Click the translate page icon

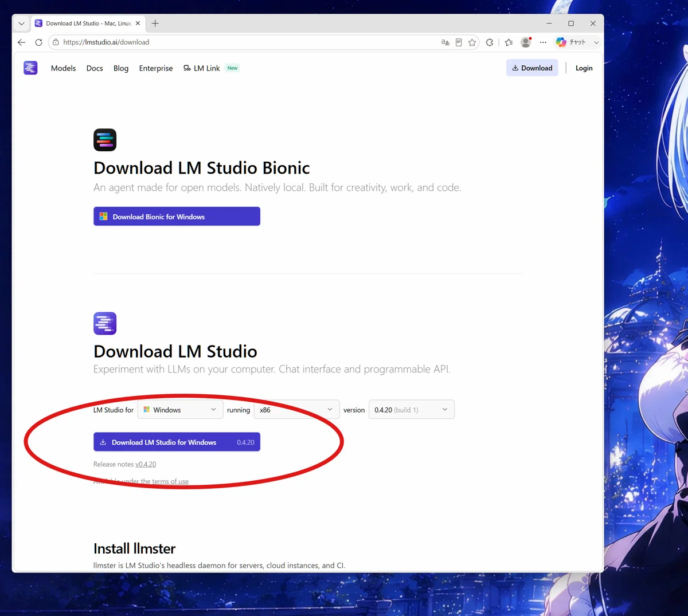[445, 42]
